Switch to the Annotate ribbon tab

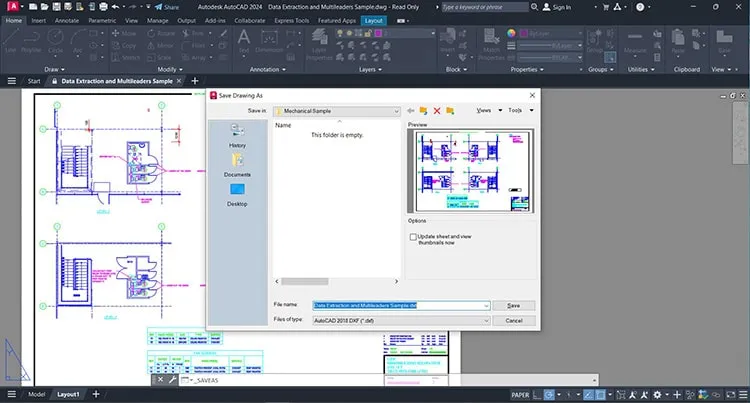(66, 21)
